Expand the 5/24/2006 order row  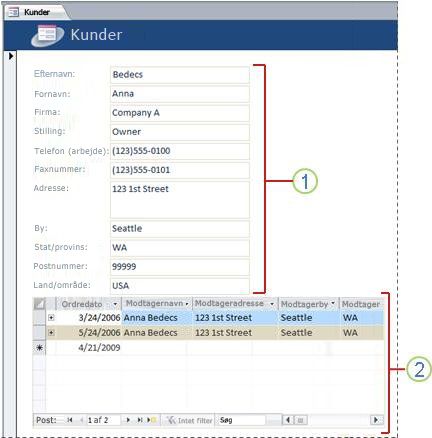51,333
